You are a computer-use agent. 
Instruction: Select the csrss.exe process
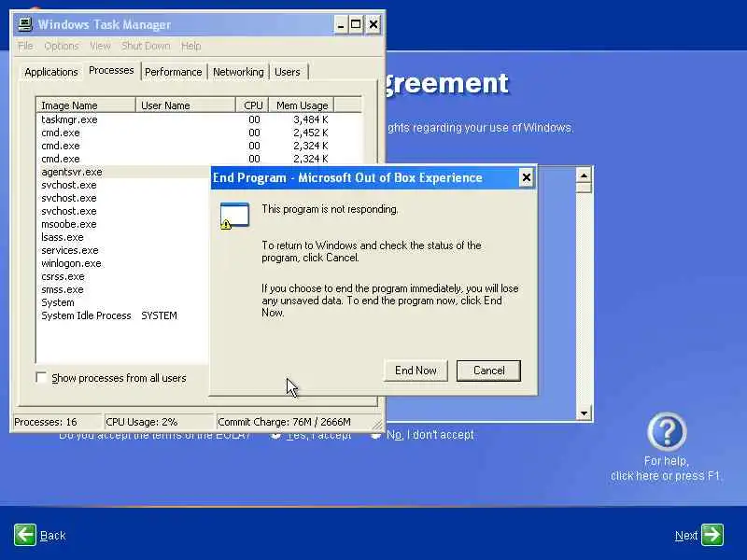[124, 276]
